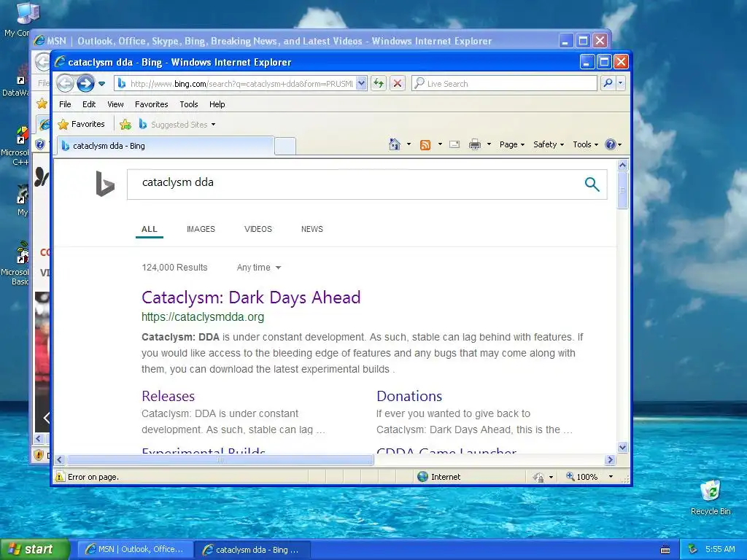Click the Print icon
Viewport: 747px width, 560px height.
click(x=474, y=144)
